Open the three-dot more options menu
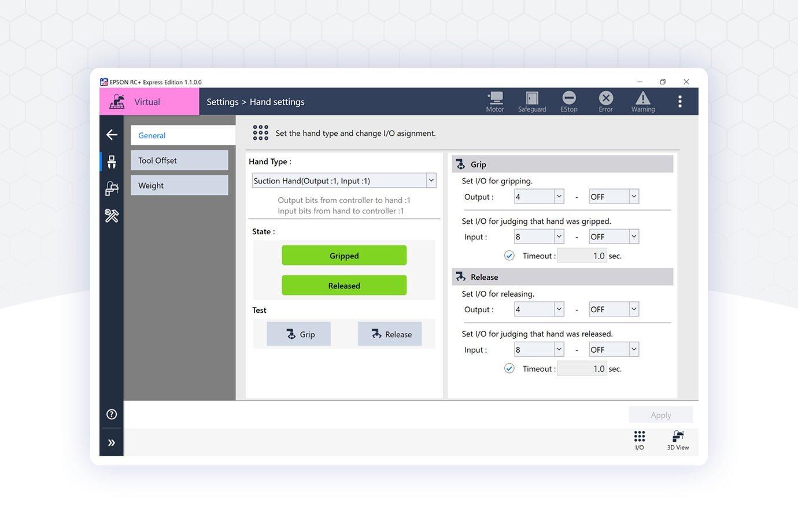The width and height of the screenshot is (798, 532). [x=679, y=102]
